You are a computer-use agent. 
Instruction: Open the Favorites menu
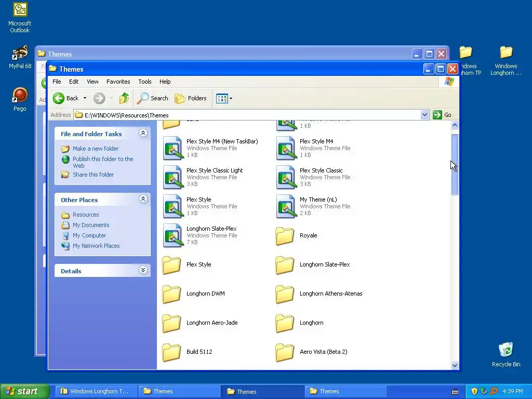pyautogui.click(x=118, y=82)
